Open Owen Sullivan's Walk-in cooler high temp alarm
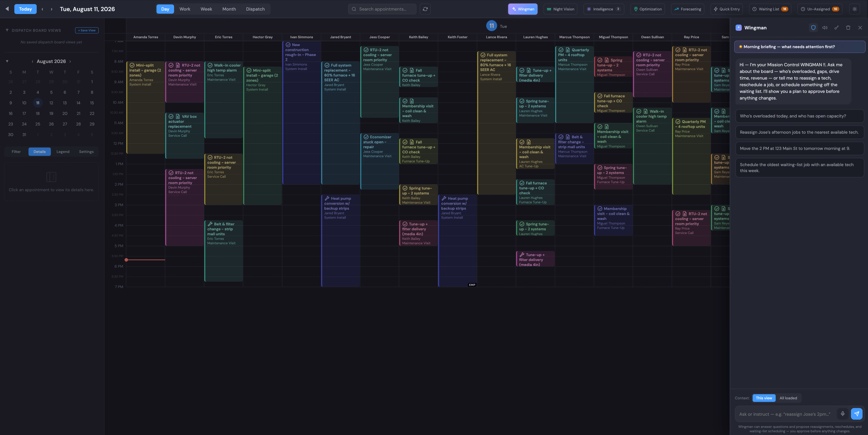 [652, 146]
